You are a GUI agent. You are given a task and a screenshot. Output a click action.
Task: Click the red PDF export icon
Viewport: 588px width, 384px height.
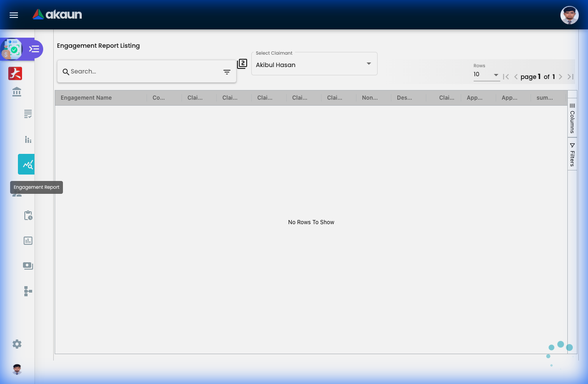pyautogui.click(x=15, y=73)
